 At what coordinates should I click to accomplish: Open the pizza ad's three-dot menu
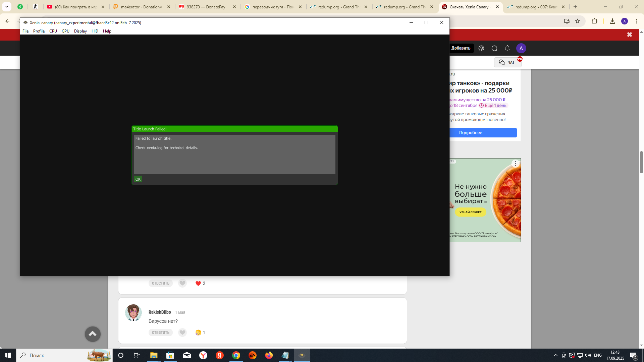click(x=516, y=164)
